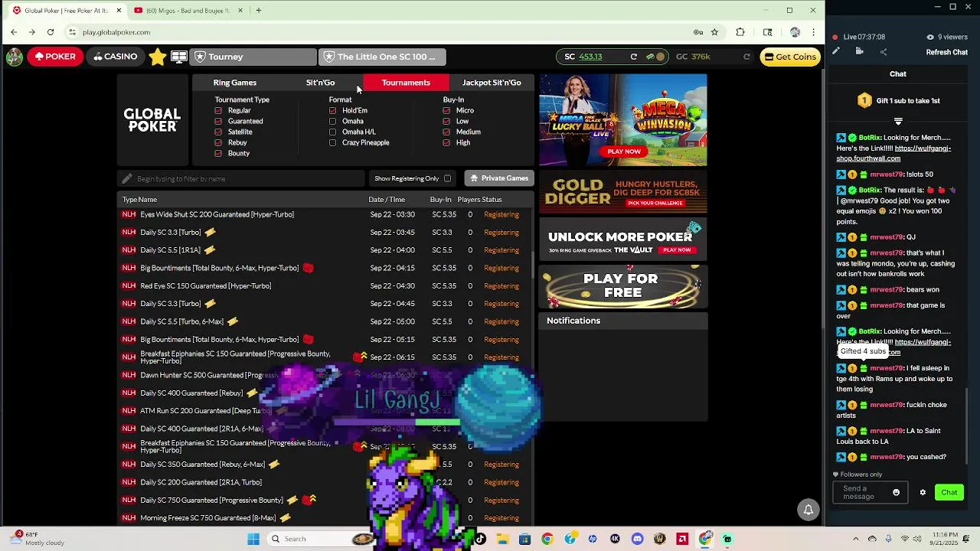Select Red Eye SC 150 Guaranteed tournament
This screenshot has height=551, width=980.
(x=324, y=286)
